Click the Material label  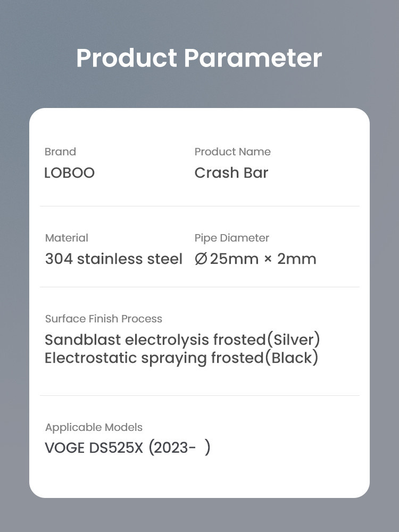pyautogui.click(x=66, y=238)
